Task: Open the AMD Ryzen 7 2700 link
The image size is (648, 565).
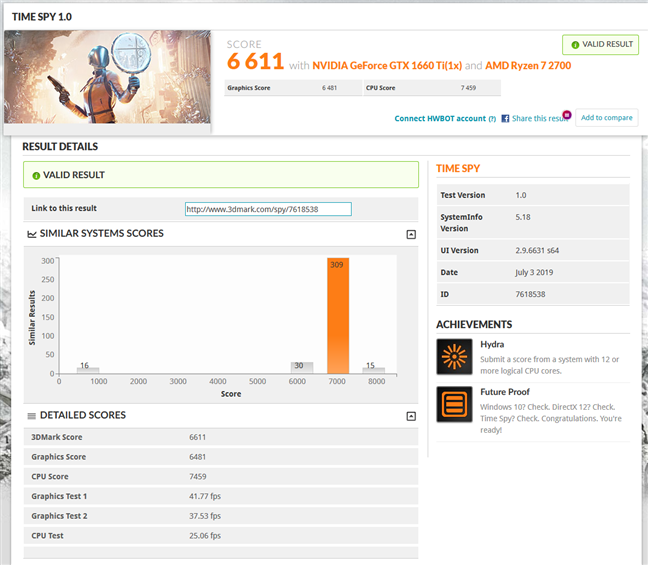Action: [x=528, y=66]
